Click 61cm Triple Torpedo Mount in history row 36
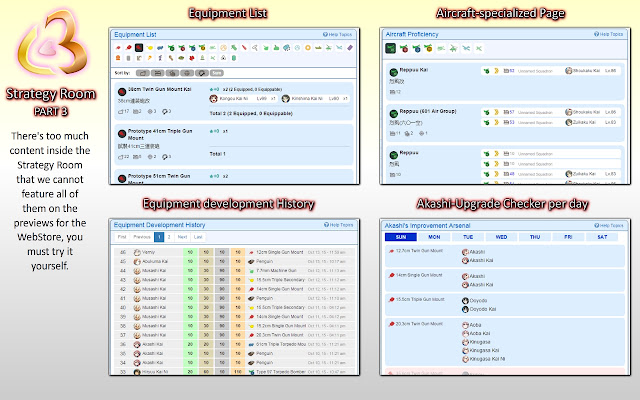Screen dimensions: 640x400 pyautogui.click(x=281, y=344)
